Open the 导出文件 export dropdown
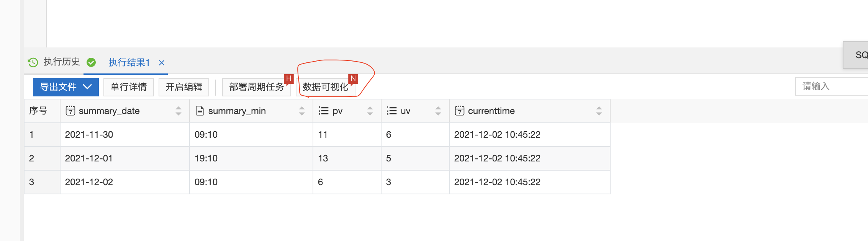Screen dimensions: 868x241 (66, 87)
